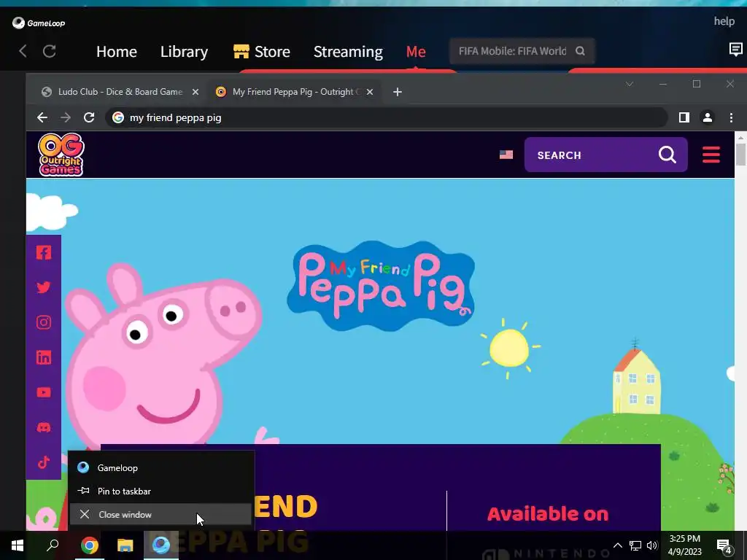747x560 pixels.
Task: Open Outright Games Instagram page
Action: coord(44,322)
